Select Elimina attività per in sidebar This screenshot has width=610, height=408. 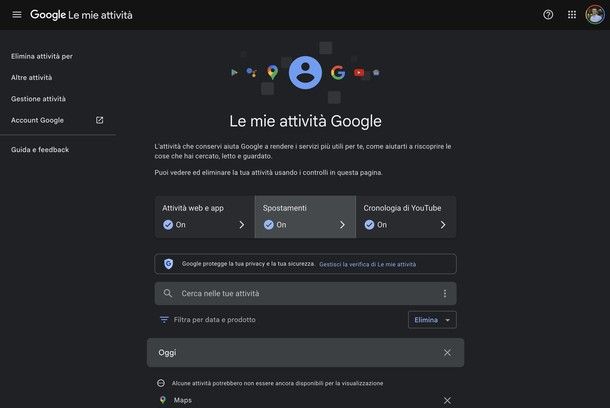42,56
